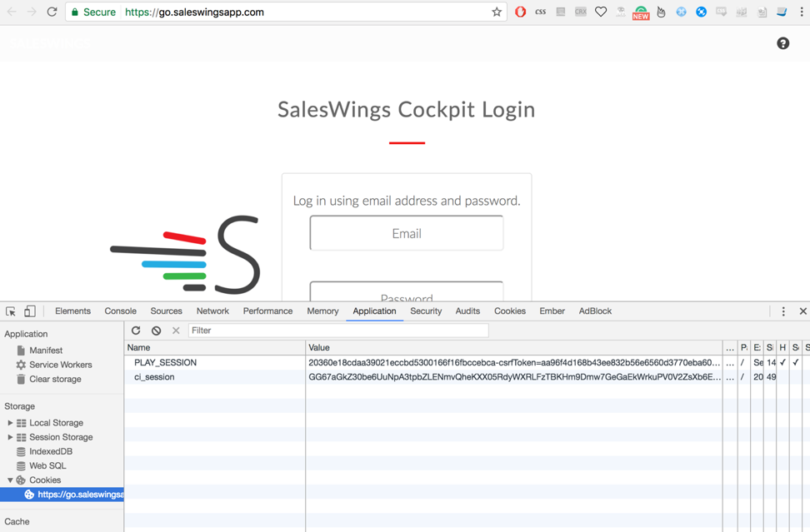This screenshot has width=810, height=532.
Task: Select the Application tab
Action: (x=374, y=311)
